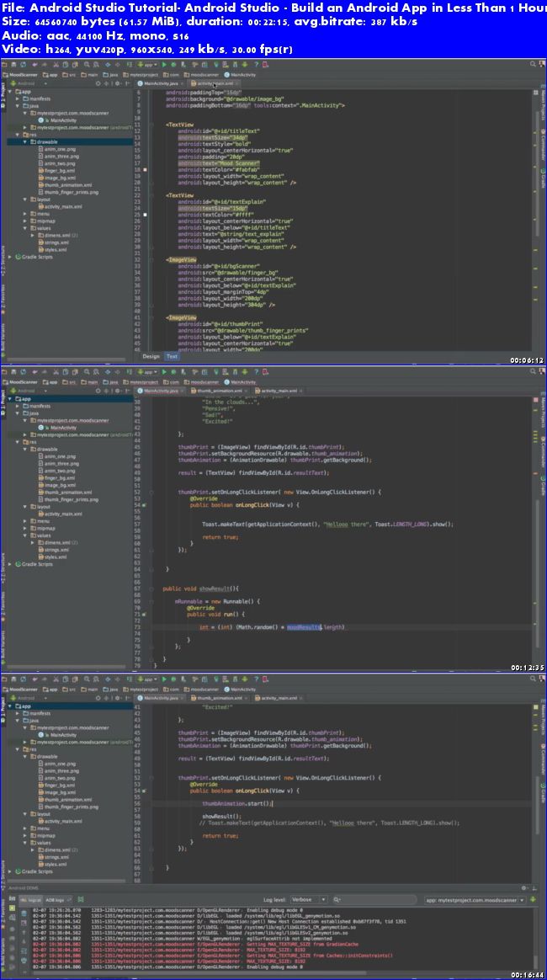Open activity_main.xml tab in 00:16:44 frame
Image resolution: width=547 pixels, height=980 pixels.
coord(279,697)
